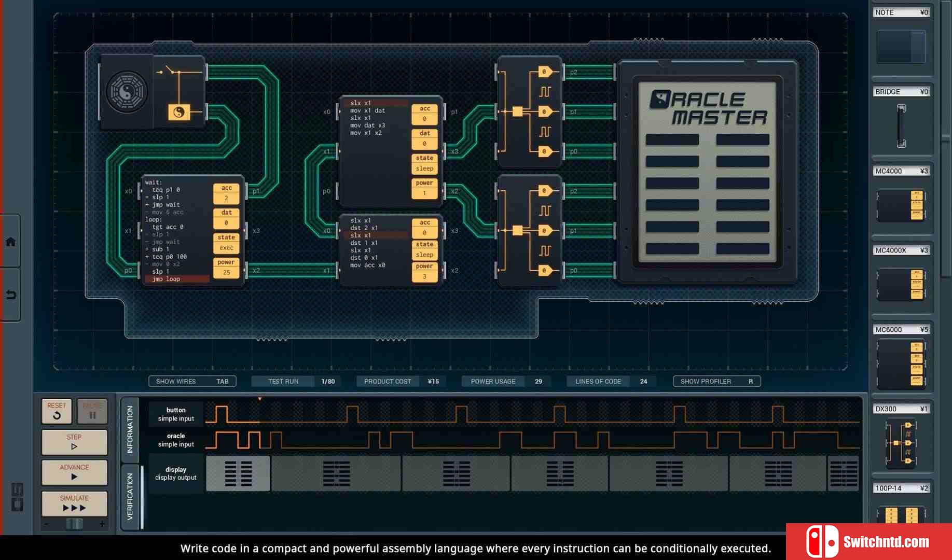Click the PRODUCT COST ¥15 readout
This screenshot has height=560, width=952.
coord(402,381)
